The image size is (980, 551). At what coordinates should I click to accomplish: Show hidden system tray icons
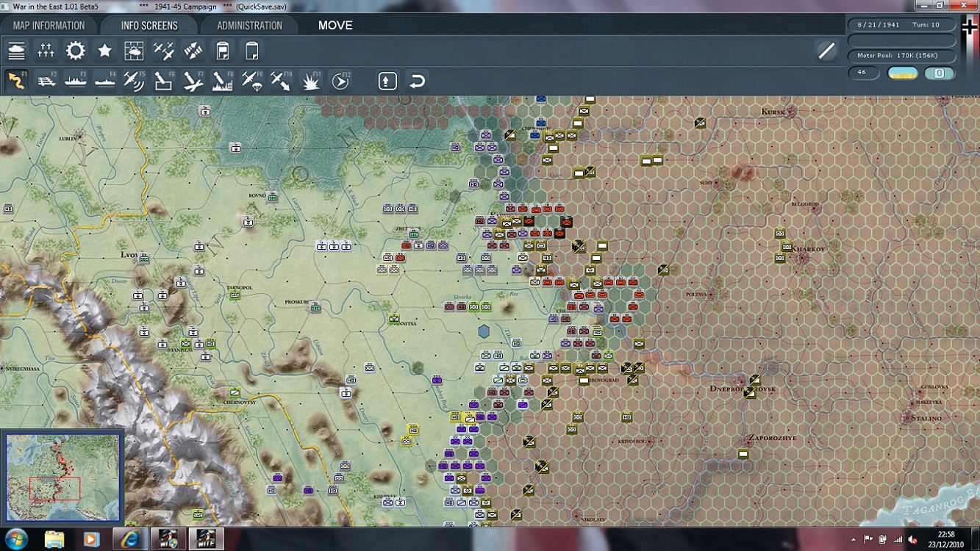pyautogui.click(x=854, y=540)
